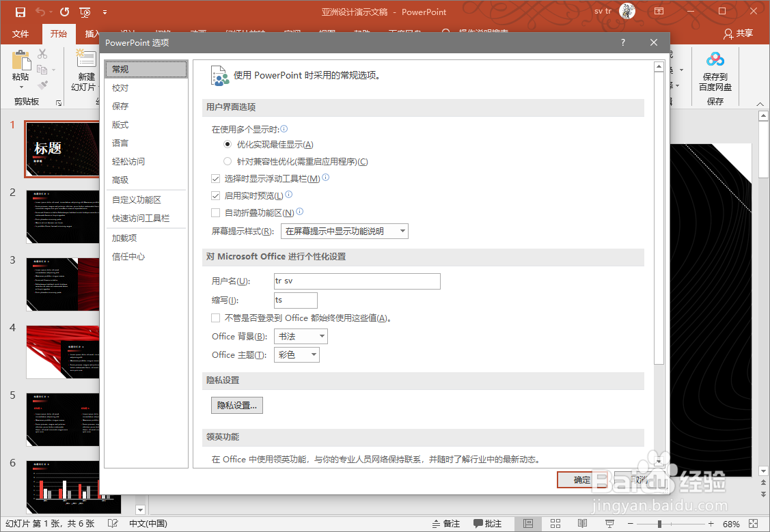This screenshot has height=532, width=770.
Task: Select 保存 category in options list
Action: point(146,106)
